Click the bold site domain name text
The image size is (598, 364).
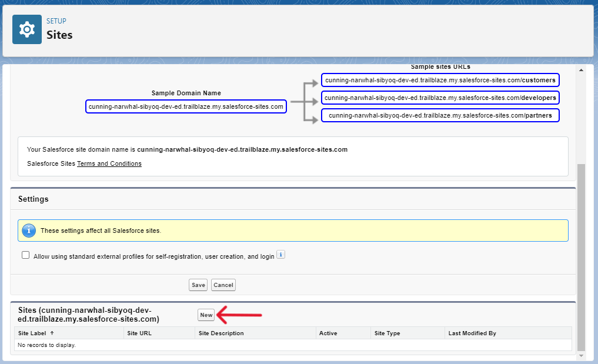(x=242, y=149)
